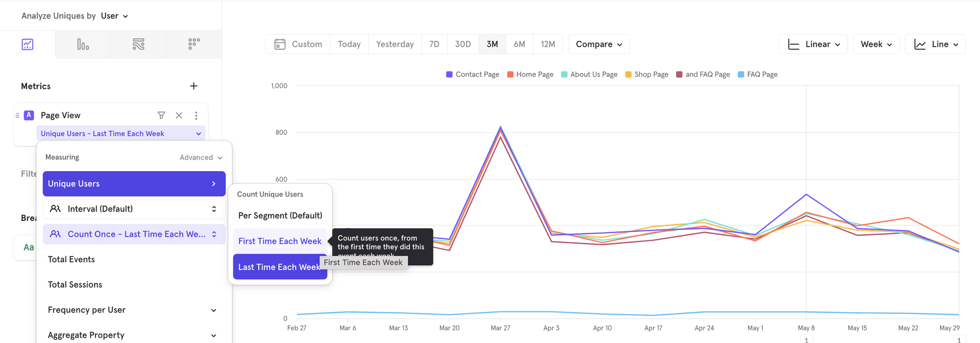Select the 30D time range tab
Image resolution: width=980 pixels, height=343 pixels.
463,45
